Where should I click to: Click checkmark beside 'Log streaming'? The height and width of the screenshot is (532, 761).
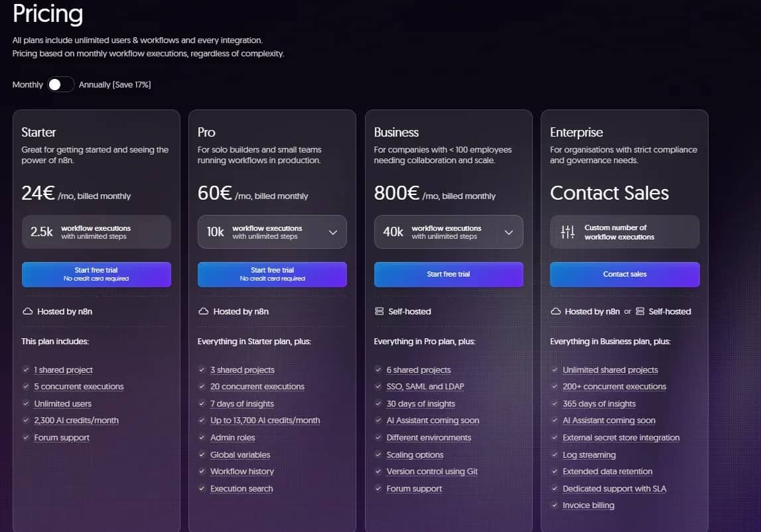554,454
